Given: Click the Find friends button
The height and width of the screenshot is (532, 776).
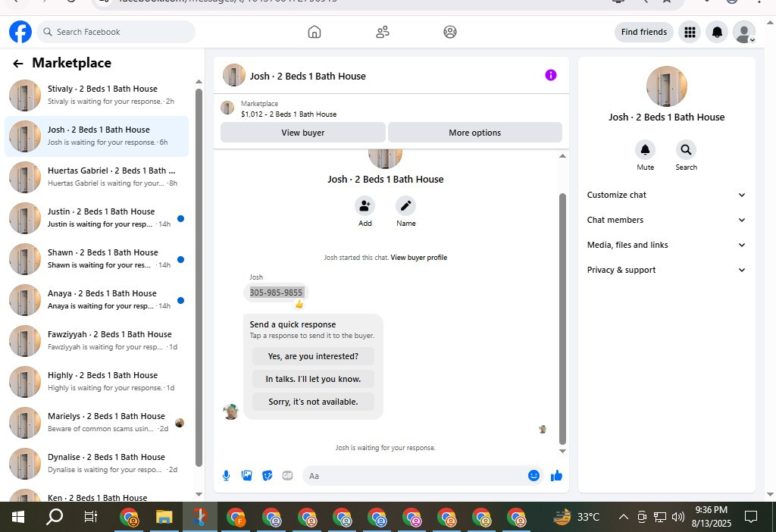Looking at the screenshot, I should pos(644,32).
